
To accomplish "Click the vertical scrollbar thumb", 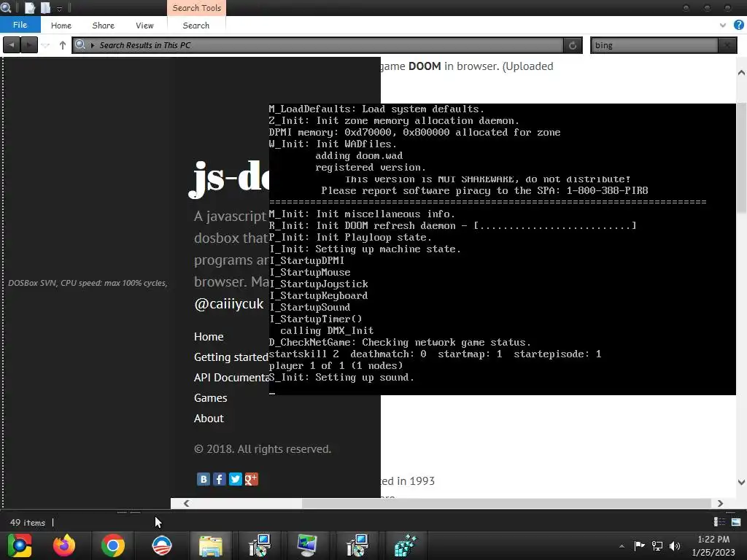I will [741, 158].
